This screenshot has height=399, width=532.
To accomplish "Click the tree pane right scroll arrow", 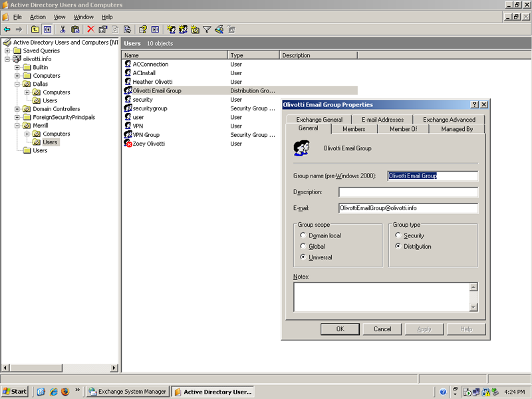I will coord(114,368).
